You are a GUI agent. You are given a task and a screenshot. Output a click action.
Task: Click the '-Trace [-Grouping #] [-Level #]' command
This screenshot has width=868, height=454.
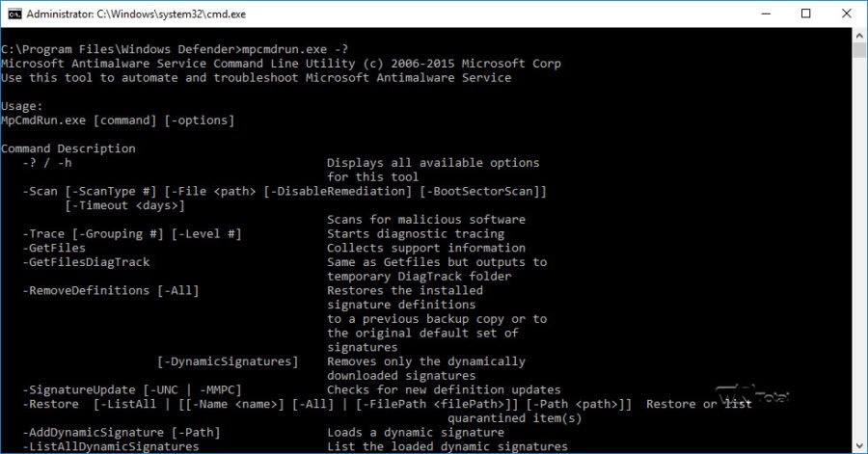pyautogui.click(x=132, y=234)
